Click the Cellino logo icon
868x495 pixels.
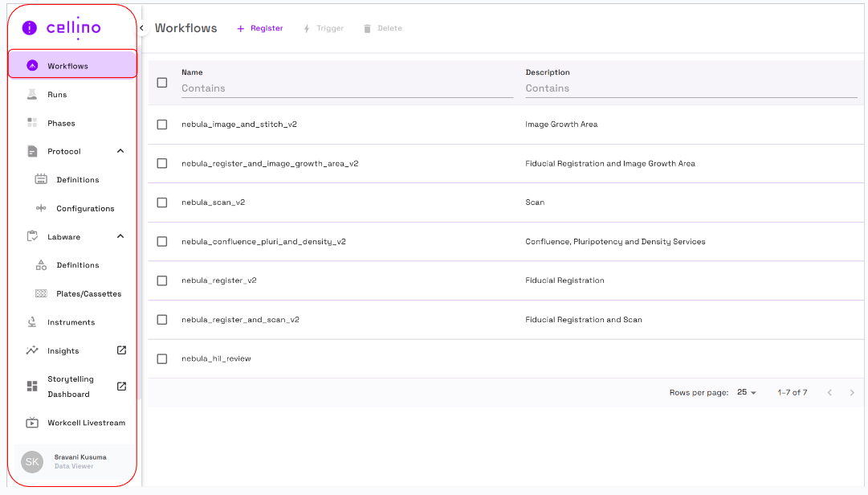[30, 27]
